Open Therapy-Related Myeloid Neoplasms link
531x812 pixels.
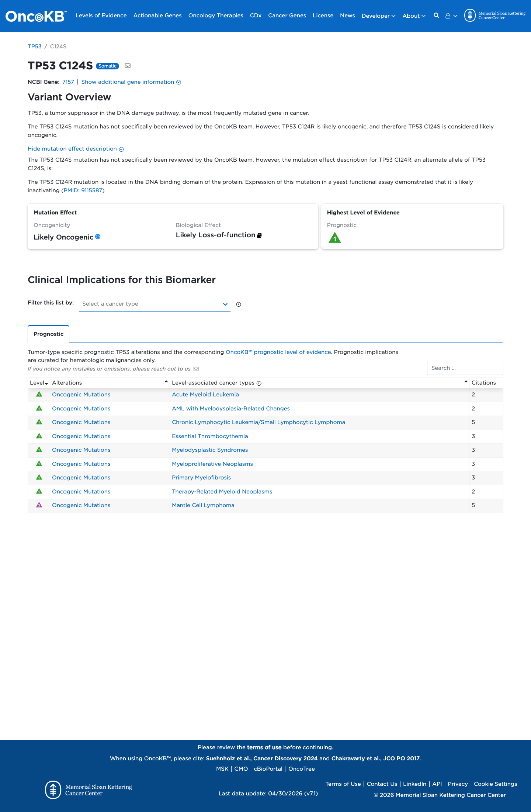[x=222, y=492]
